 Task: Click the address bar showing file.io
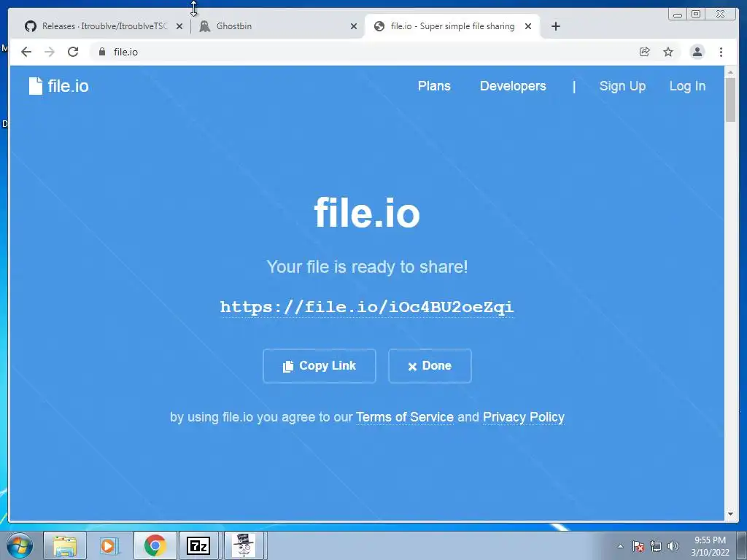click(362, 52)
